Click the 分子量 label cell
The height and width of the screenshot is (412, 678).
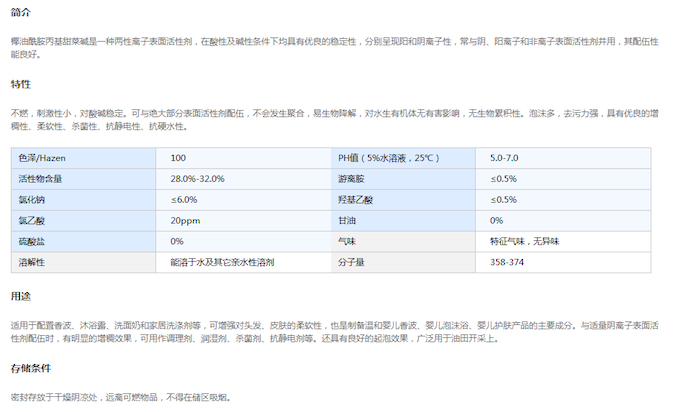pos(403,262)
